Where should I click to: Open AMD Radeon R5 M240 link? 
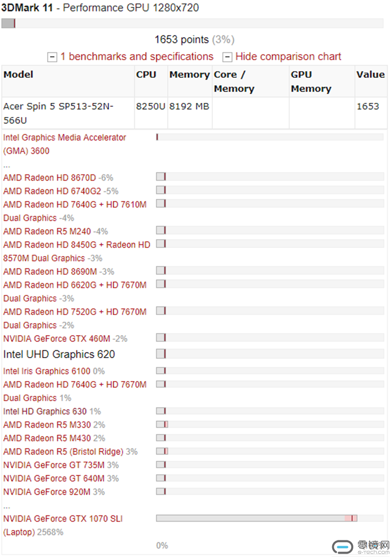(47, 231)
